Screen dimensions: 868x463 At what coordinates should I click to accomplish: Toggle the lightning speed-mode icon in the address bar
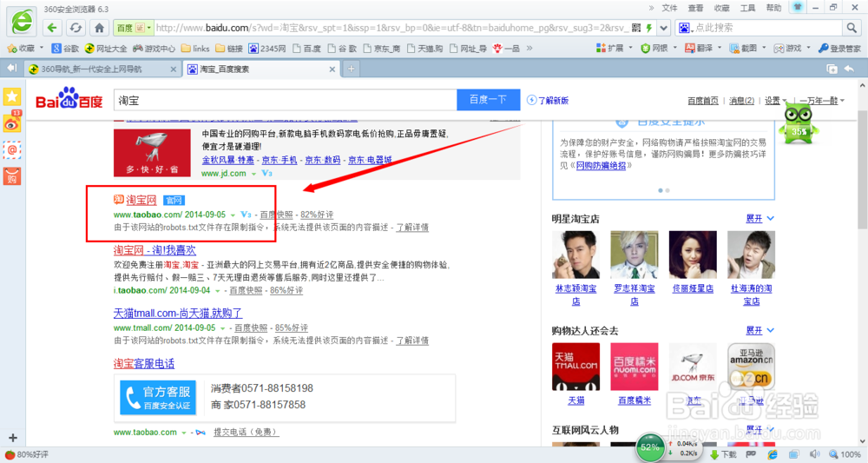pos(648,28)
